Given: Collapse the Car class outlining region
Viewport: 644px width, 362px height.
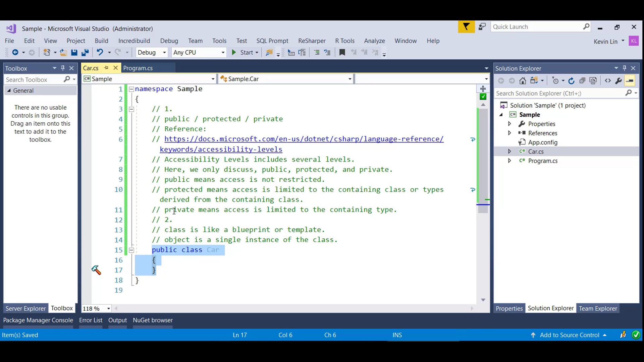Looking at the screenshot, I should (131, 250).
